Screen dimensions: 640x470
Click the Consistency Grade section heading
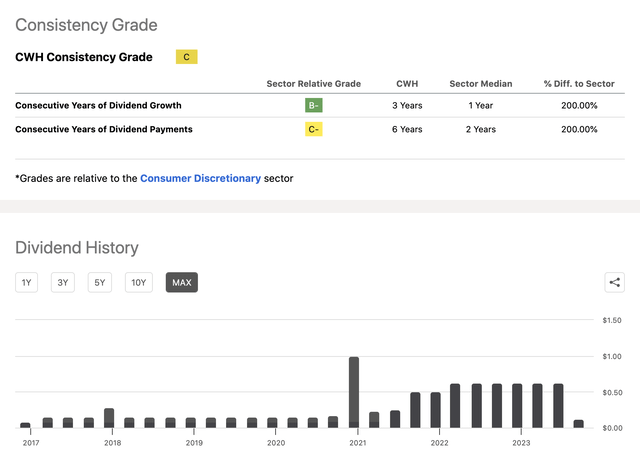[86, 25]
